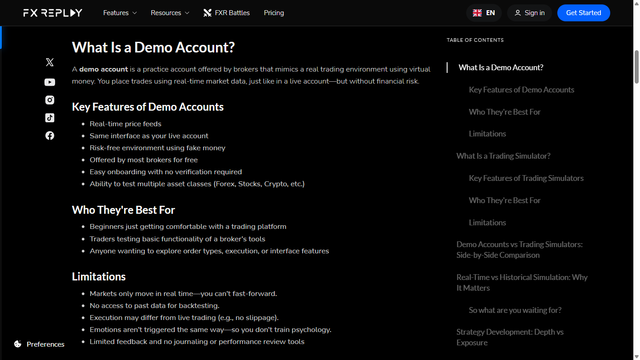Go to 'So what are you waiting for?' link

(515, 310)
